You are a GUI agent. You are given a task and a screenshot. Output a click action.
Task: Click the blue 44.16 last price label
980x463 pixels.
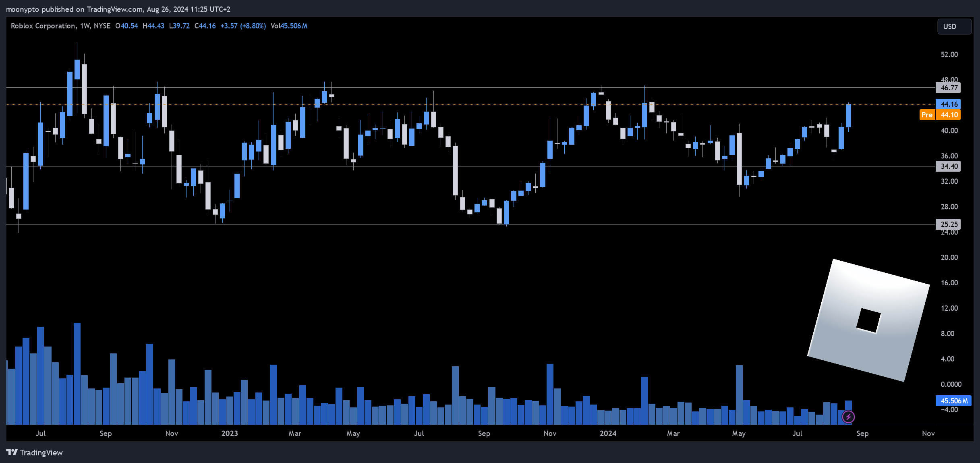948,104
